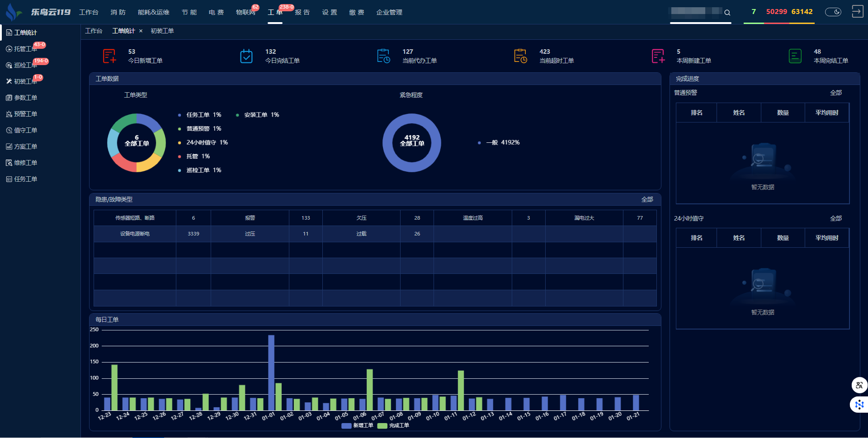Toggle the dark mode switch
868x438 pixels.
coord(833,12)
